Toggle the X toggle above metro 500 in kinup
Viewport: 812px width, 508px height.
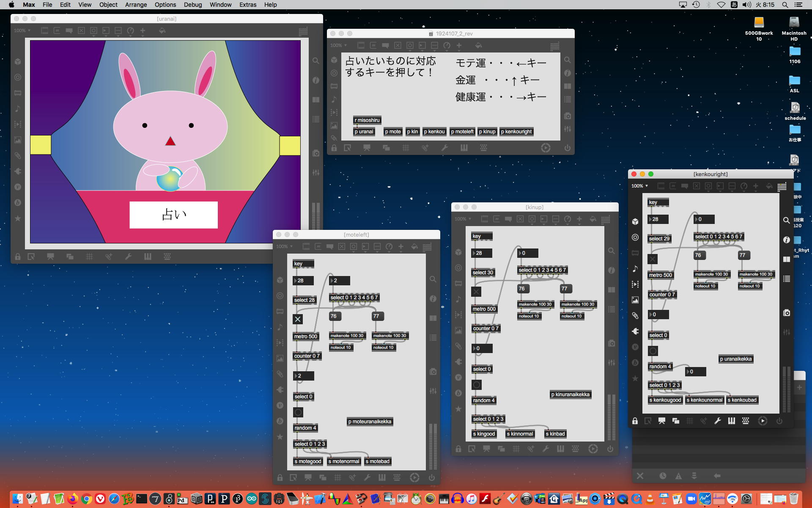point(476,292)
